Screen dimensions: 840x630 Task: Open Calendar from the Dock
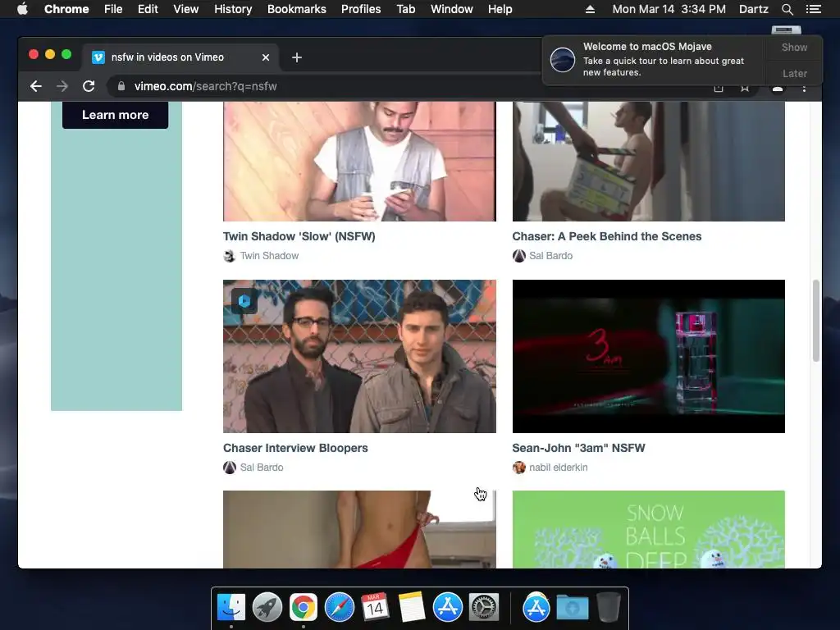[x=375, y=607]
